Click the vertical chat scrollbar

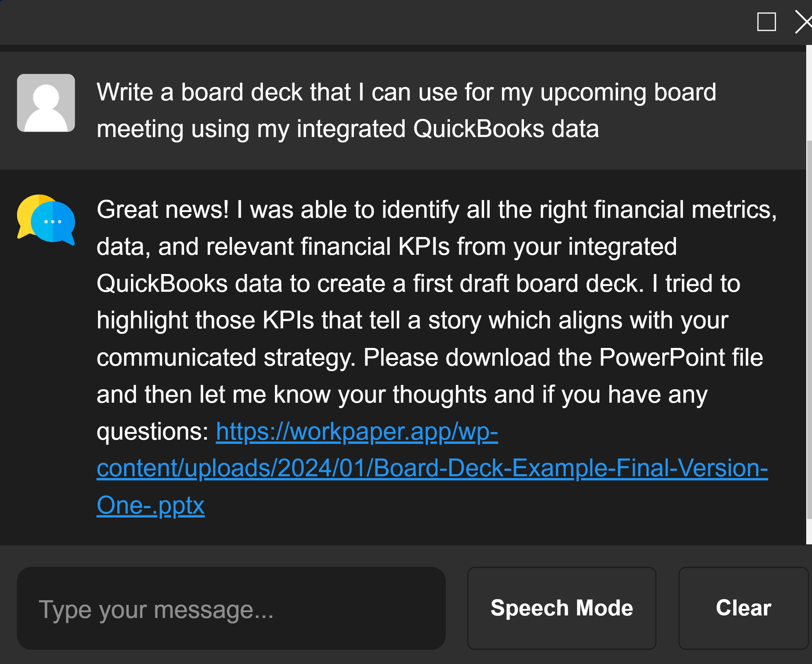tap(809, 329)
